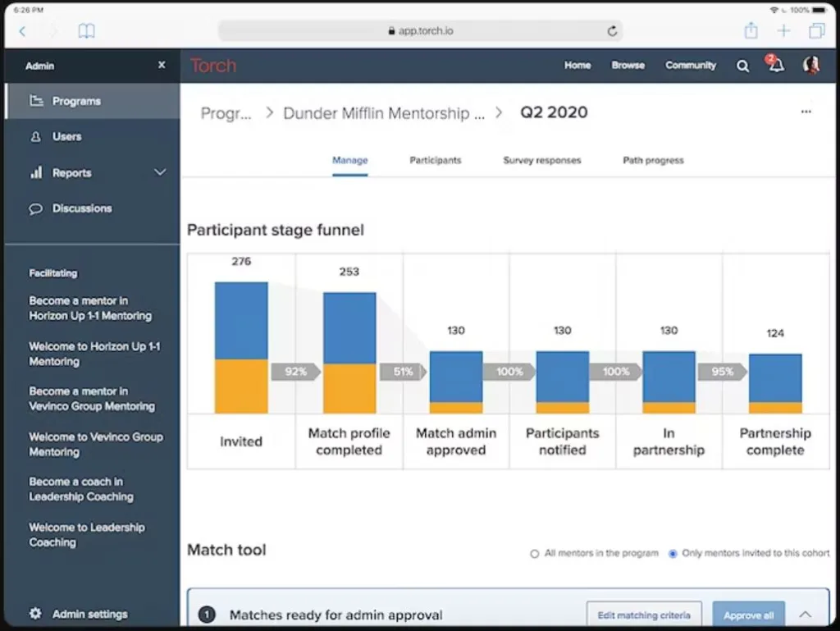This screenshot has height=631, width=840.
Task: Click the Approve all button
Action: click(x=748, y=614)
